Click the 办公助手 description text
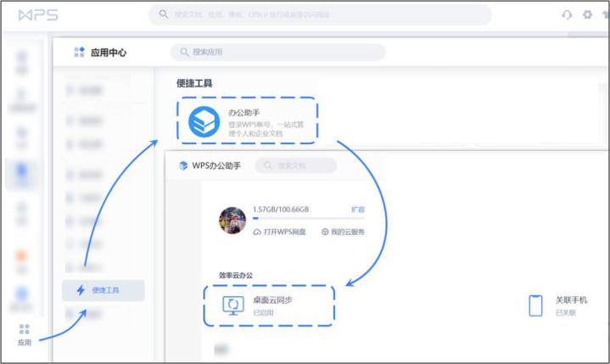 [266, 129]
